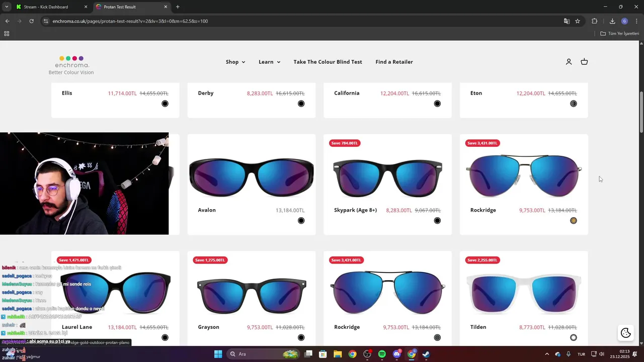
Task: Bookmark this page with the star icon
Action: coord(578,21)
